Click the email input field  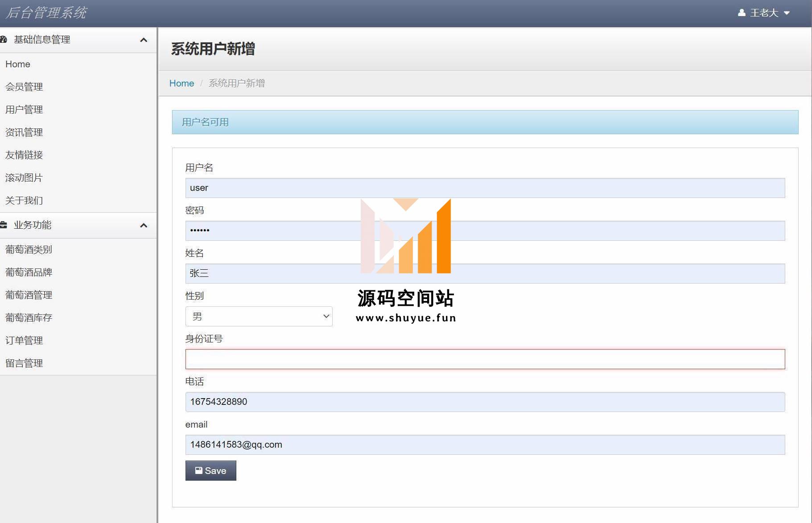(485, 445)
